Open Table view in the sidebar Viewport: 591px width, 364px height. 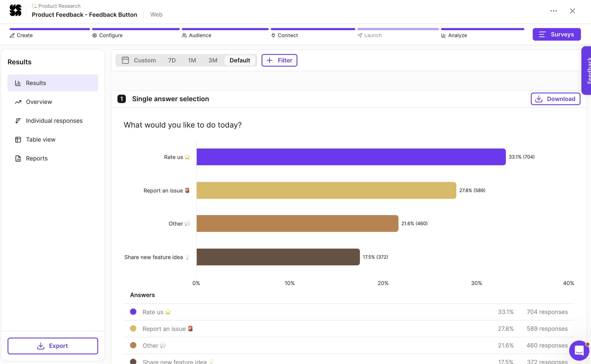point(53,140)
